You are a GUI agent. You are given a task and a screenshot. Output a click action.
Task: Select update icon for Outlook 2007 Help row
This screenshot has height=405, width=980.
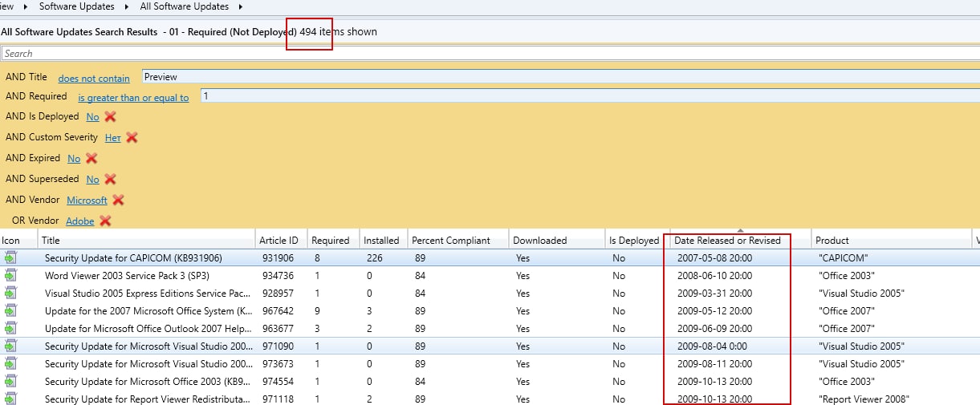(10, 329)
